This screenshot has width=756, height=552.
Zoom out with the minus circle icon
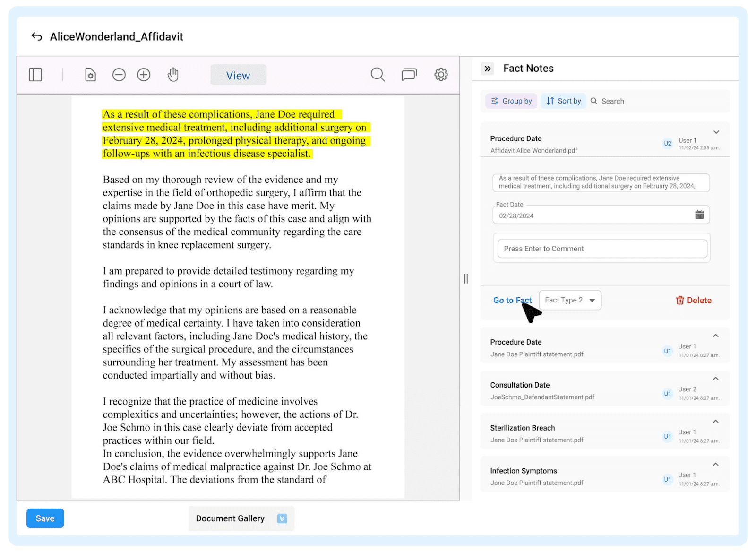tap(119, 75)
